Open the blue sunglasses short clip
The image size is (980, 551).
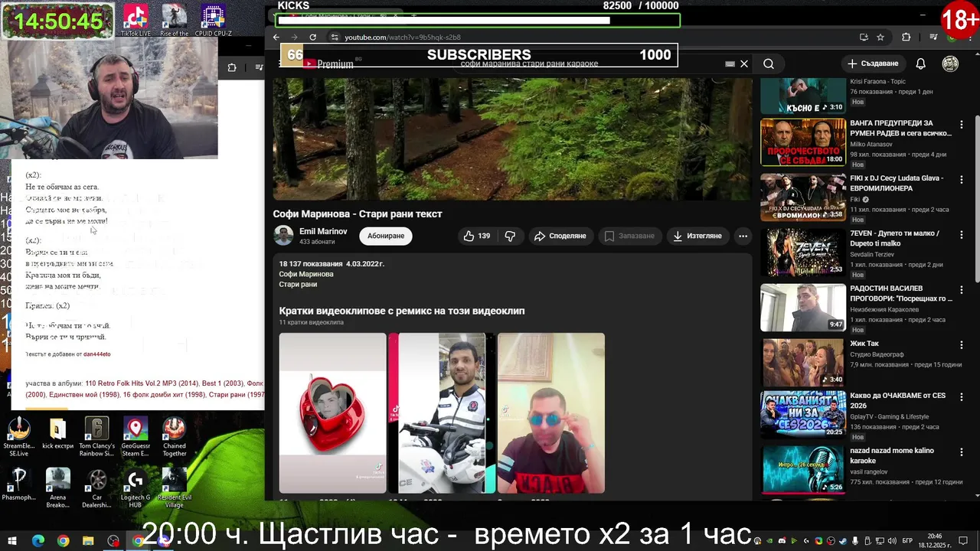click(551, 413)
